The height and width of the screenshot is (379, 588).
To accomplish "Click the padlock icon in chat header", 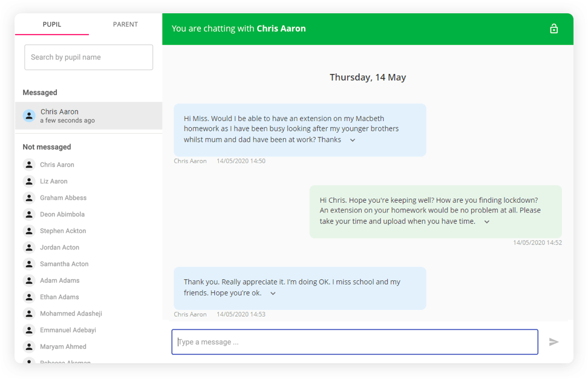I will click(554, 29).
